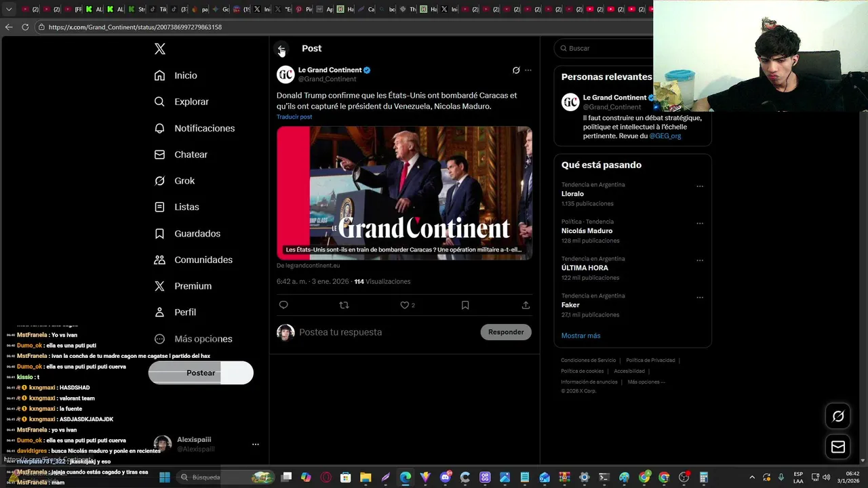
Task: Open the floating messages envelope button
Action: click(x=838, y=447)
